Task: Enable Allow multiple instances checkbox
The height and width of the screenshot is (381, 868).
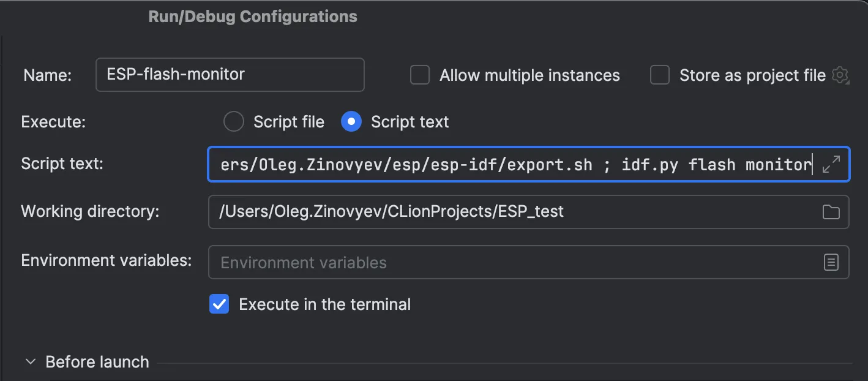Action: pos(419,75)
